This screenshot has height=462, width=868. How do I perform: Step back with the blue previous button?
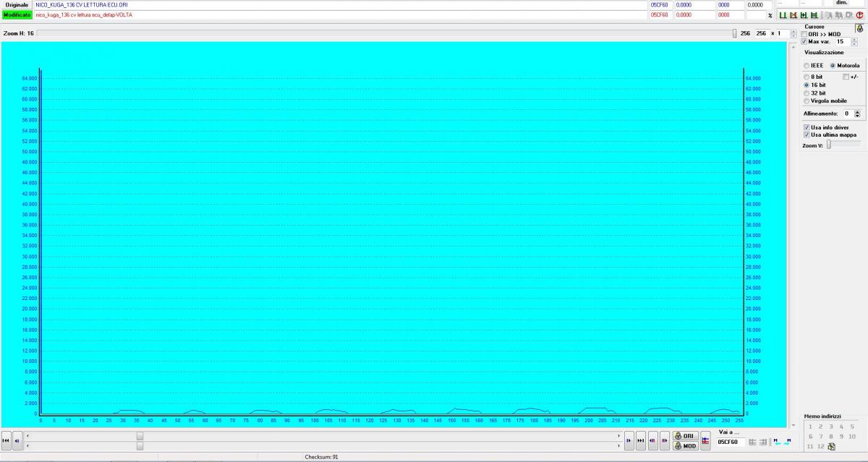click(17, 440)
